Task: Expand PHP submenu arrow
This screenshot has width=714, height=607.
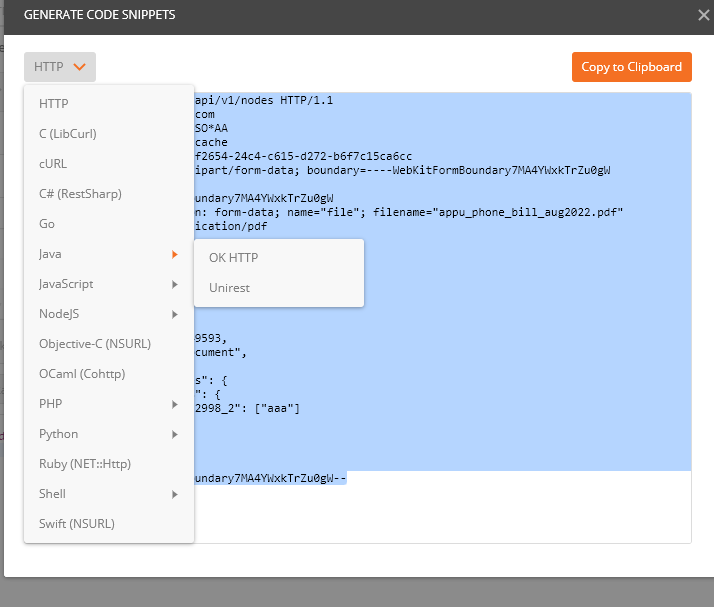Action: coord(174,404)
